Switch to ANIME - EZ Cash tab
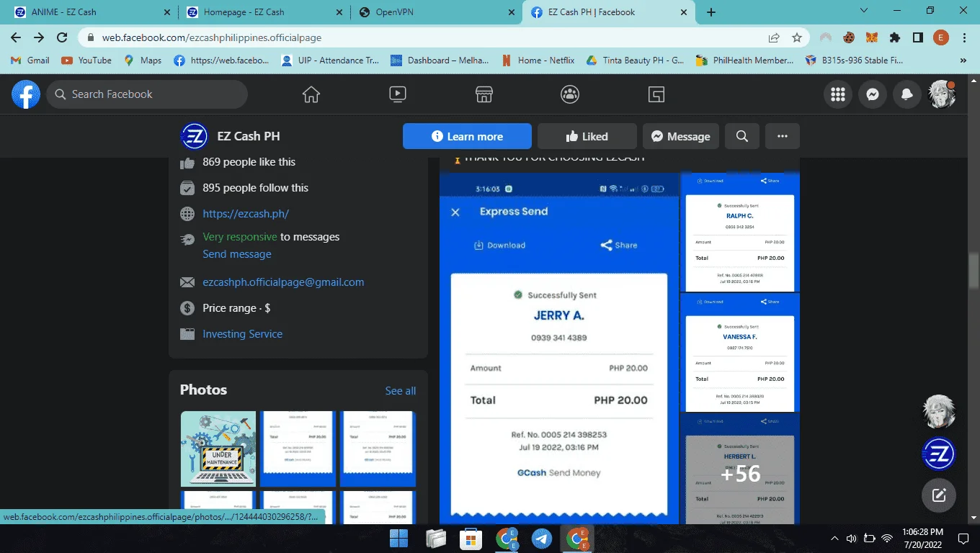The height and width of the screenshot is (553, 980). coord(91,12)
